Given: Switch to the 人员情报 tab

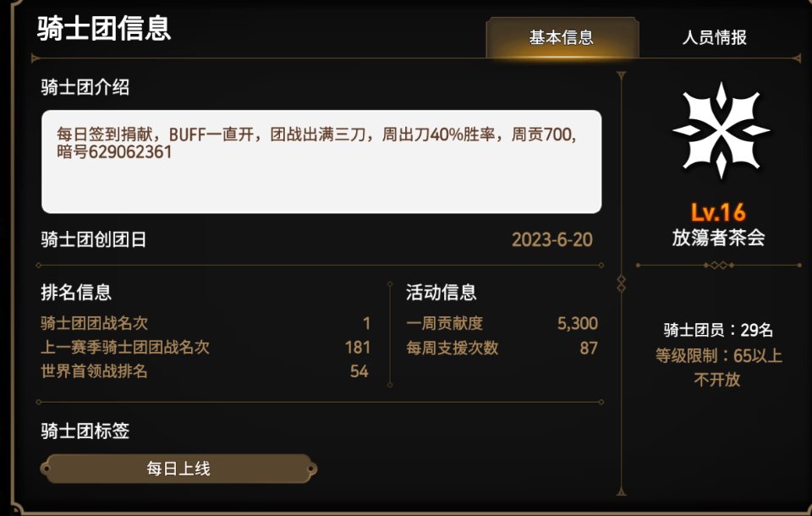Looking at the screenshot, I should [x=714, y=37].
